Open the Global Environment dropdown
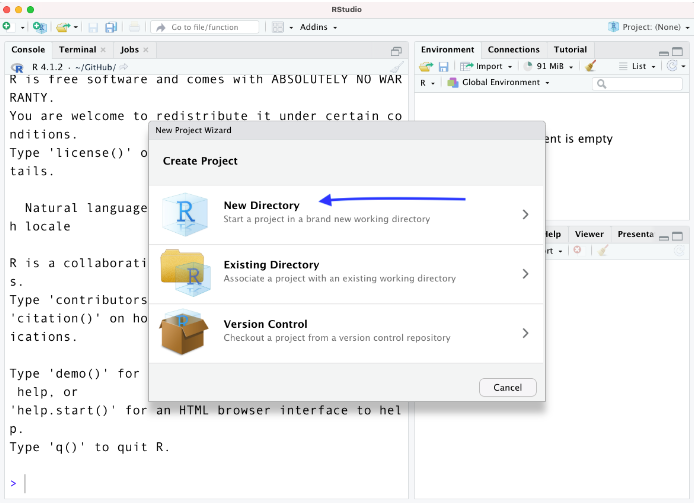 click(498, 83)
